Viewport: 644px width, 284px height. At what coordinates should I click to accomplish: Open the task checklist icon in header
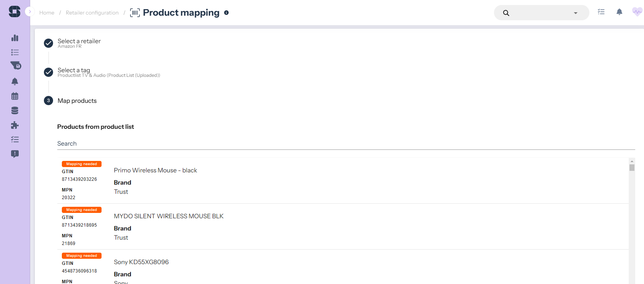(601, 12)
